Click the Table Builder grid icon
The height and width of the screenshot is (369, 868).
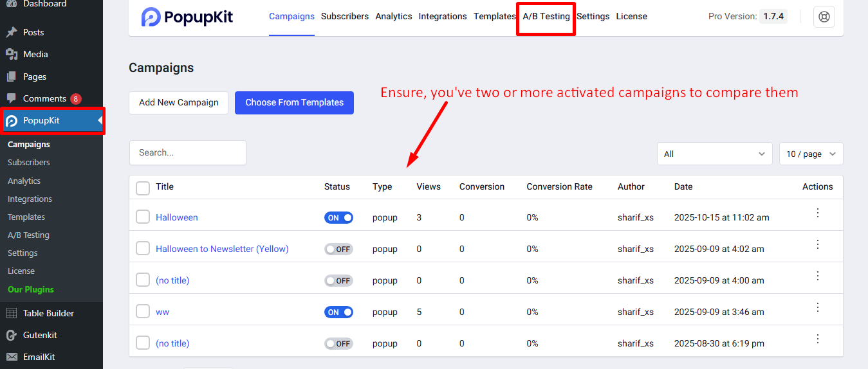pos(12,313)
